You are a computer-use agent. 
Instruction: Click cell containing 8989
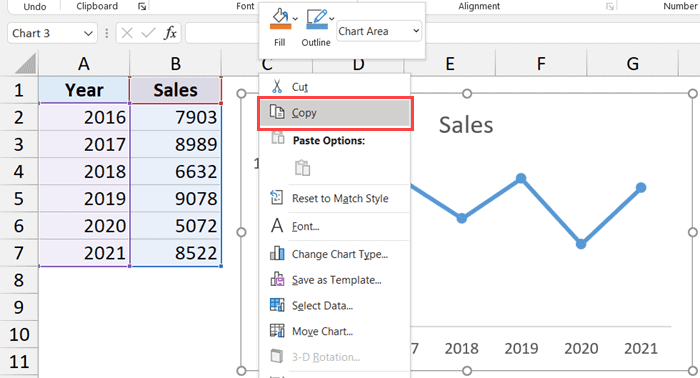[175, 145]
